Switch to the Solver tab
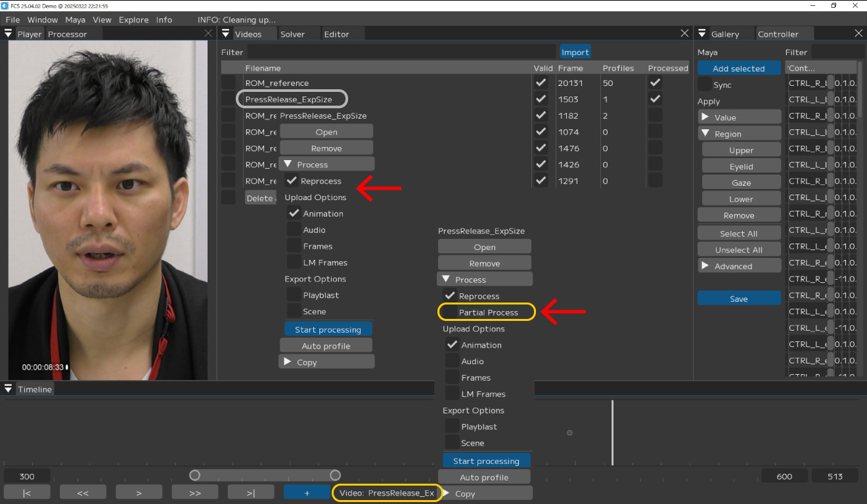This screenshot has width=867, height=504. [x=292, y=34]
